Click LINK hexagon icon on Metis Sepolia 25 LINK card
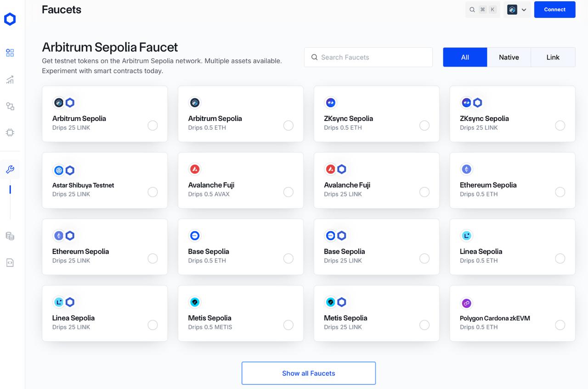The image size is (588, 389). pos(342,302)
